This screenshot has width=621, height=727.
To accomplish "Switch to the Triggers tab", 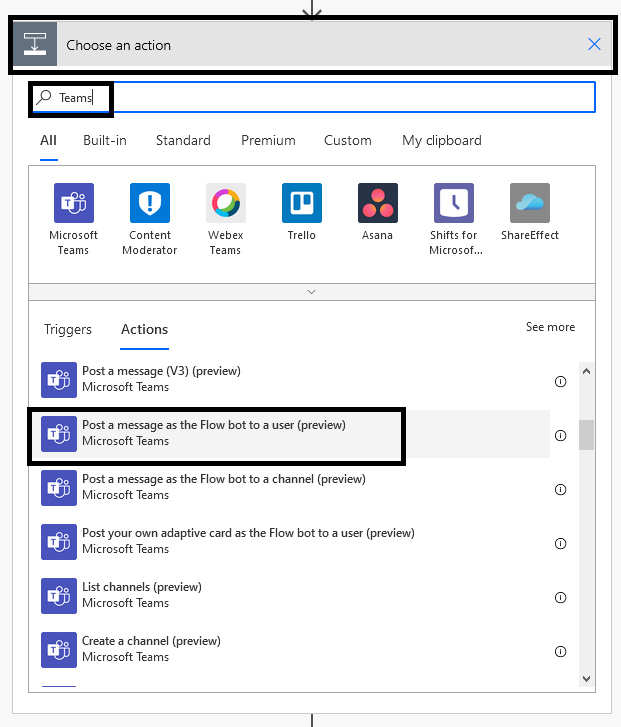I will [x=68, y=330].
